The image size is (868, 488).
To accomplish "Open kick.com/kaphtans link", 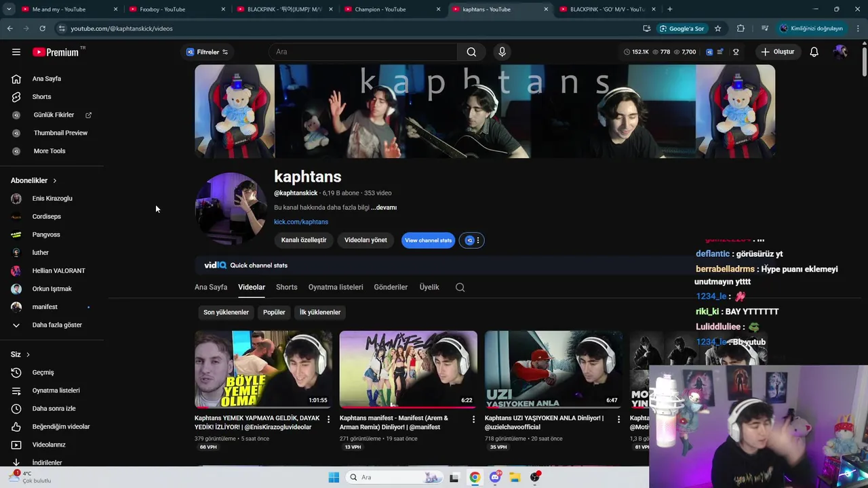I will point(301,222).
